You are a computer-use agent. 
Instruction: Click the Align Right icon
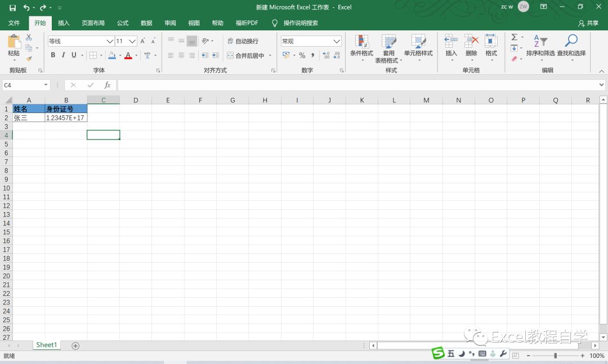coord(191,56)
